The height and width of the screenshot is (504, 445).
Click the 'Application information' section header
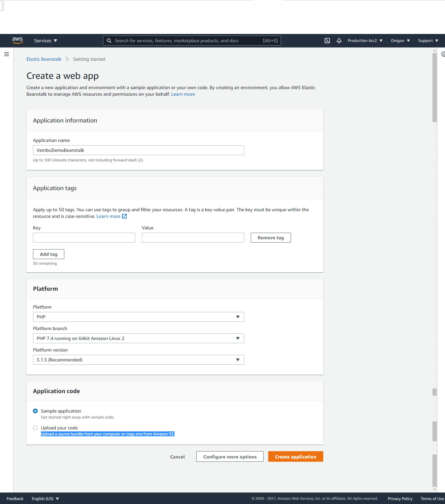[65, 120]
